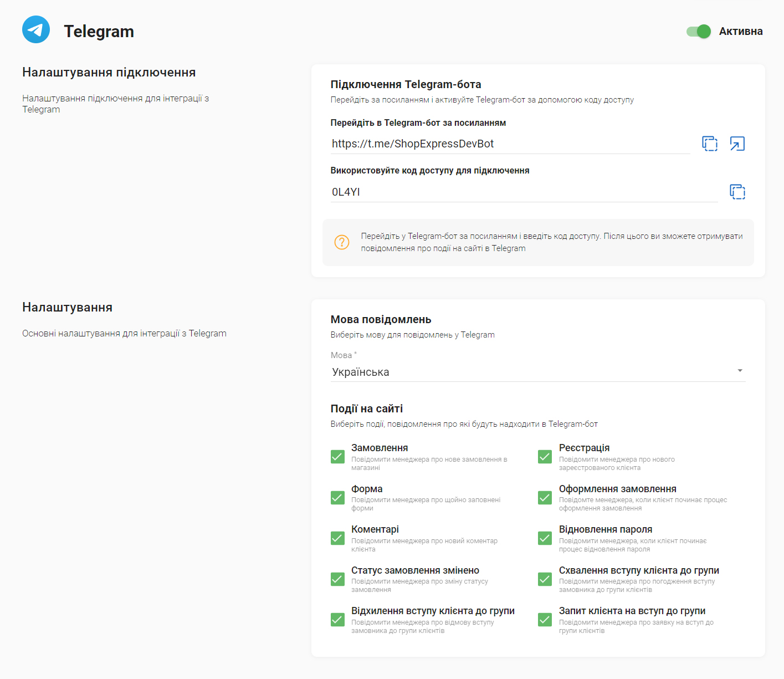
Task: Open the bot link in new window
Action: point(737,144)
